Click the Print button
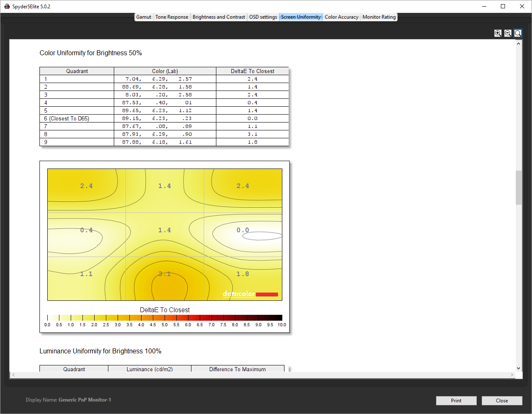Viewport: 532px width, 414px height. coord(456,401)
